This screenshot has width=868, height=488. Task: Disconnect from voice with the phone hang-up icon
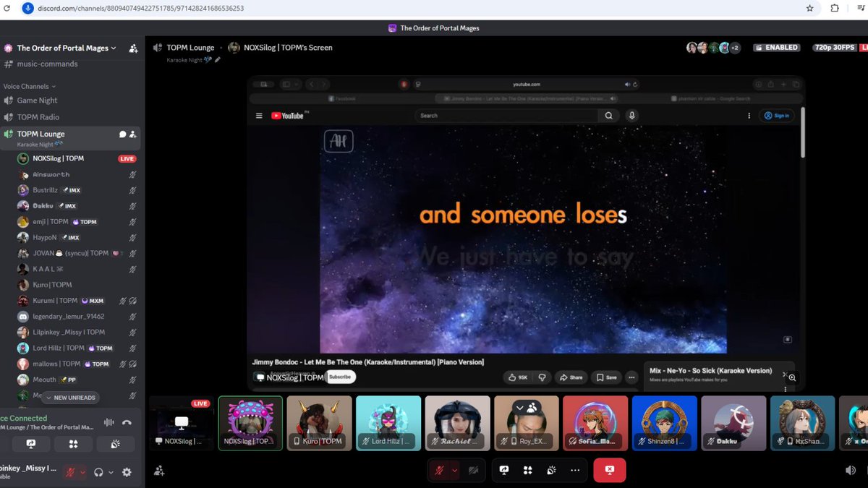click(x=127, y=422)
